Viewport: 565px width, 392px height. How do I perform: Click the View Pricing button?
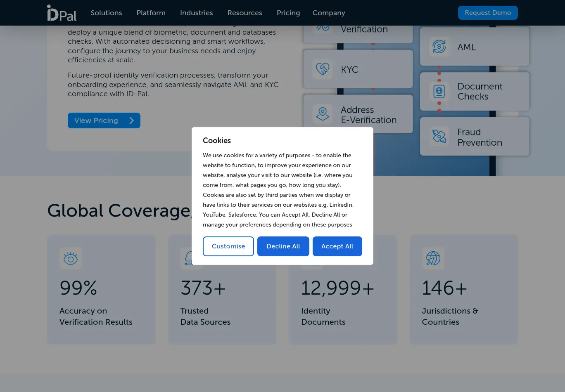coord(104,120)
